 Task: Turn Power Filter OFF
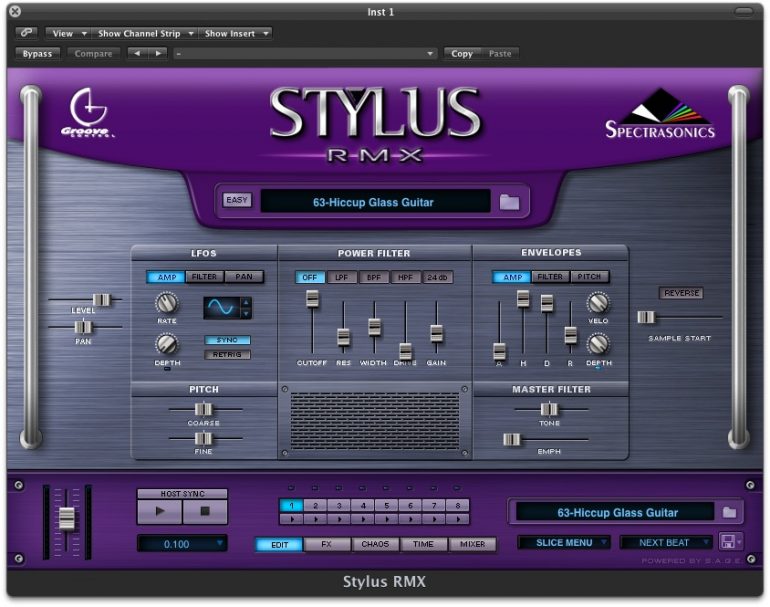point(310,277)
